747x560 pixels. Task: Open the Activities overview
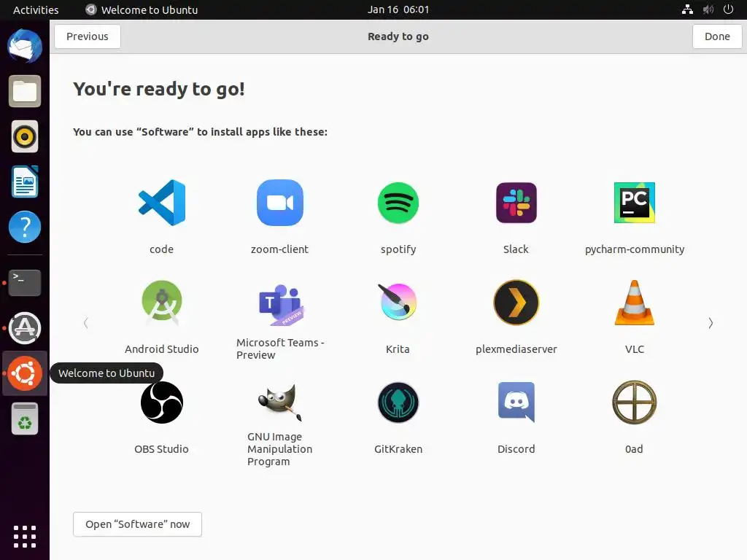point(36,10)
